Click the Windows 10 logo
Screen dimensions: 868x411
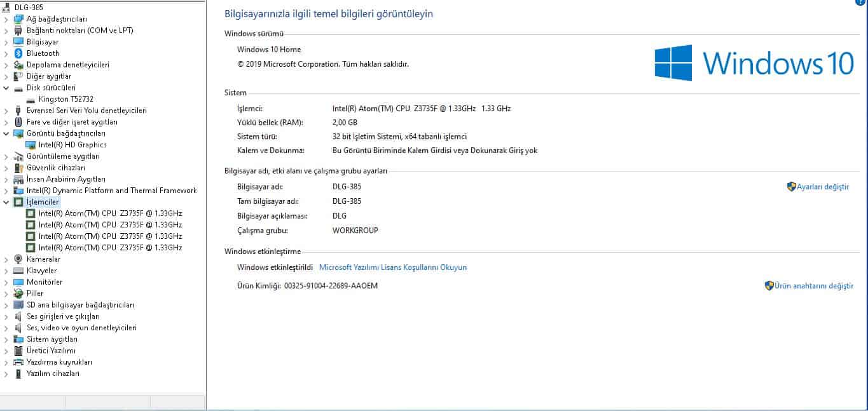754,63
